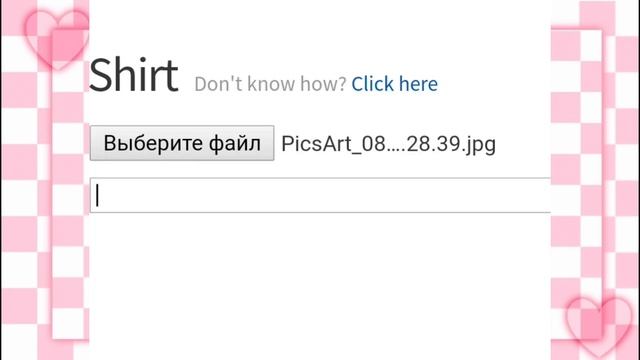Click the pink heart above the Shirt heading

pos(57,39)
